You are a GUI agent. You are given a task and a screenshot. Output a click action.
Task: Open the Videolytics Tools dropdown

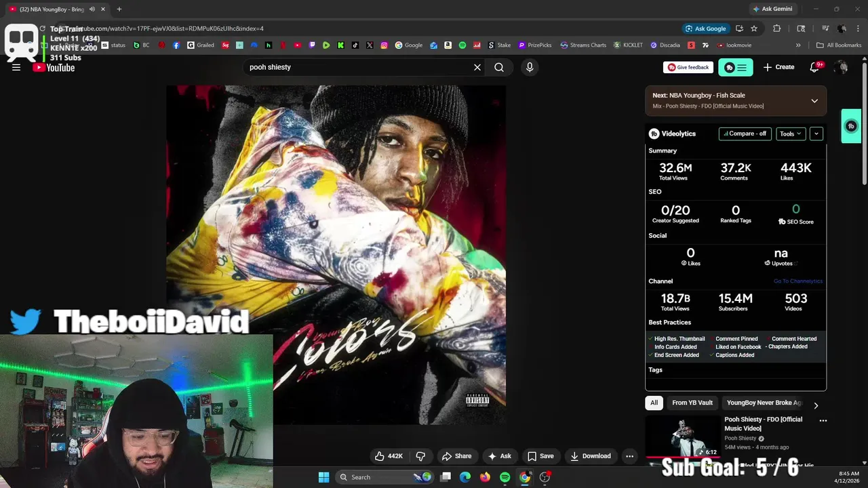(x=791, y=134)
